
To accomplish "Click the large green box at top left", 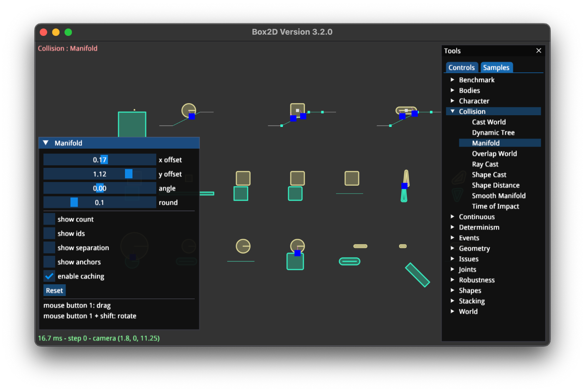I will pos(132,124).
